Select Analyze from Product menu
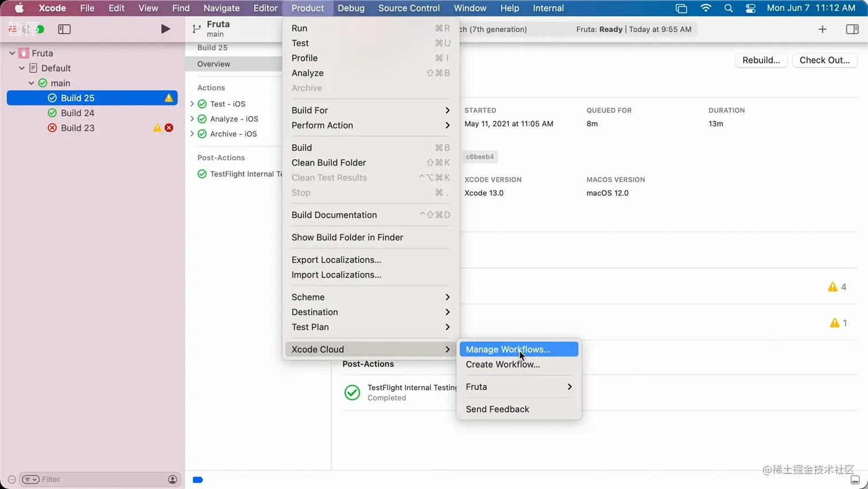Image resolution: width=868 pixels, height=489 pixels. click(371, 73)
